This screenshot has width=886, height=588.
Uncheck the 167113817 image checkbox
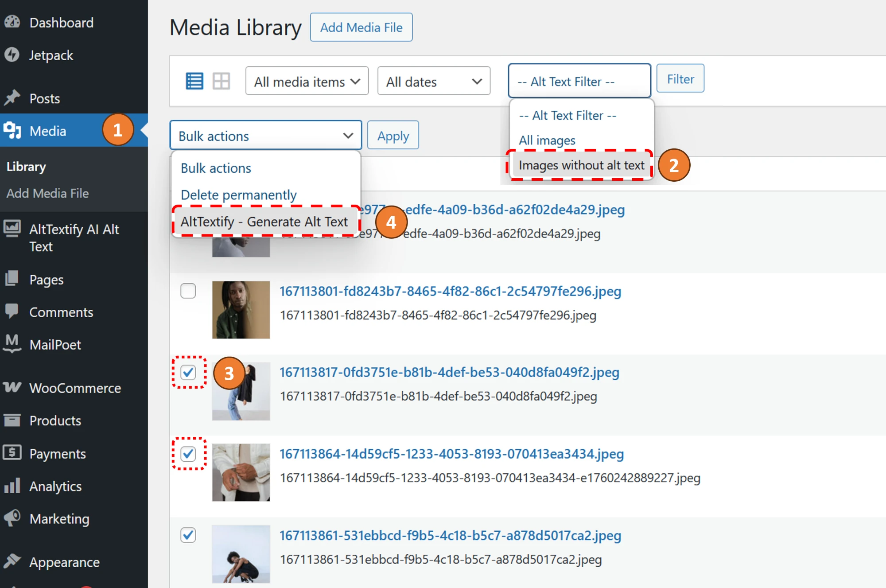click(188, 373)
